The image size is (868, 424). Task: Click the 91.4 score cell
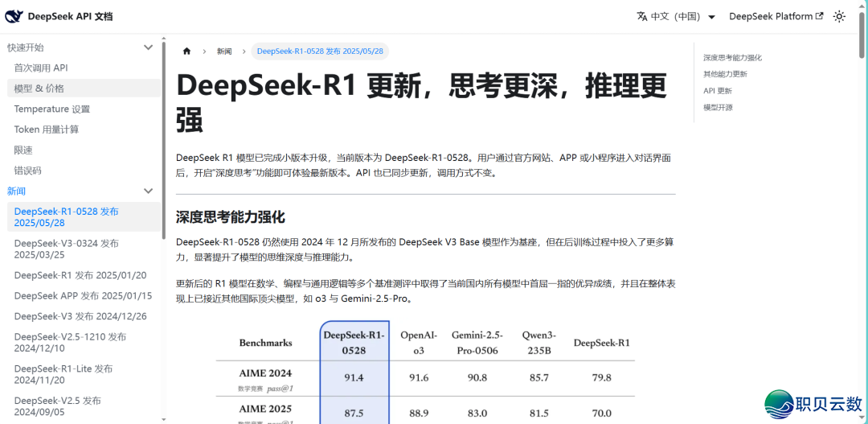tap(354, 378)
